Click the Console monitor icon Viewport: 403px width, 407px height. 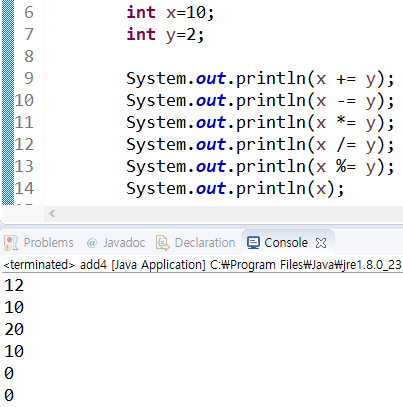(253, 243)
